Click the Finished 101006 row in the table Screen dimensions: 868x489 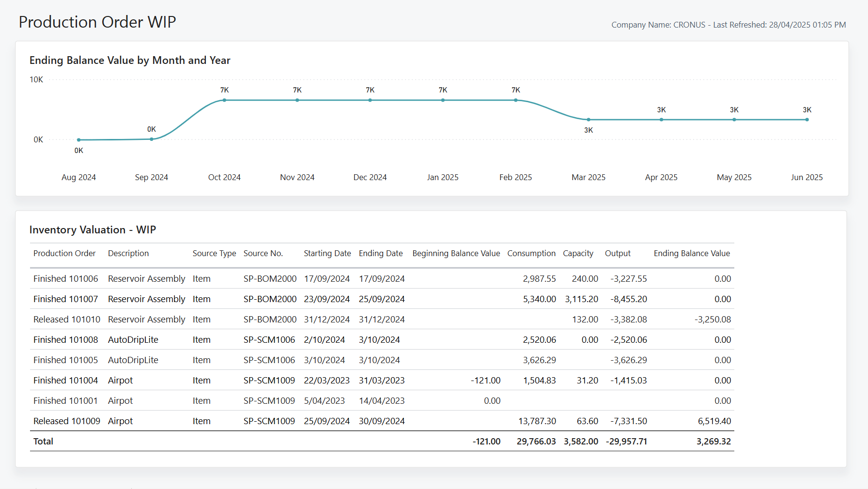[65, 278]
